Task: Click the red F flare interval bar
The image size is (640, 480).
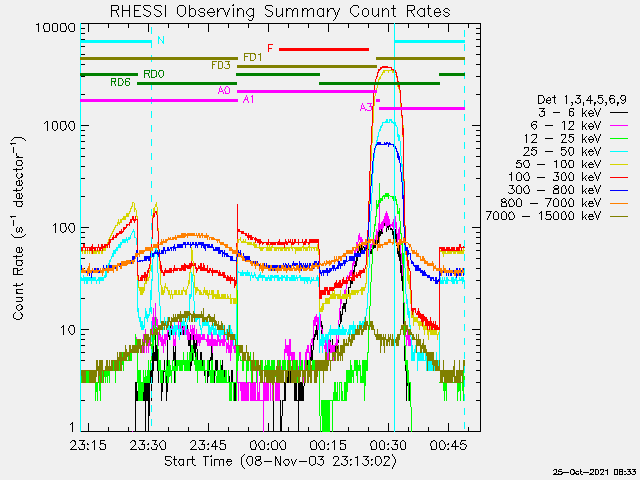Action: pos(324,49)
